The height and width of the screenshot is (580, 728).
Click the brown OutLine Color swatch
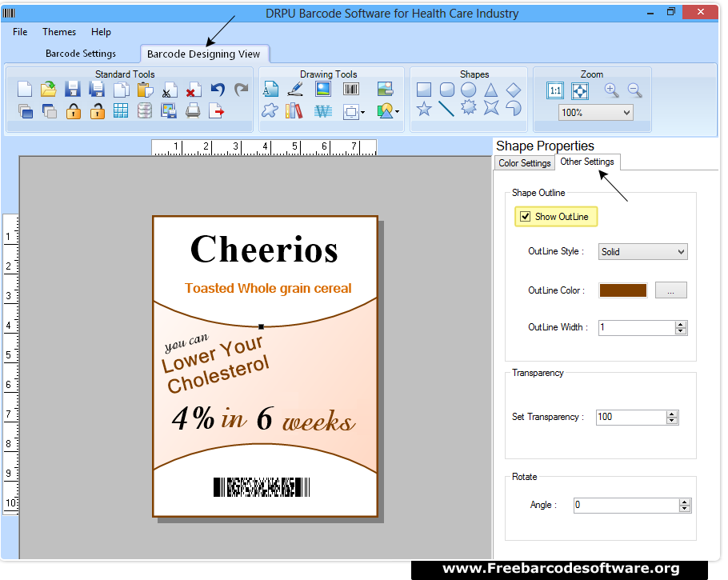point(622,290)
